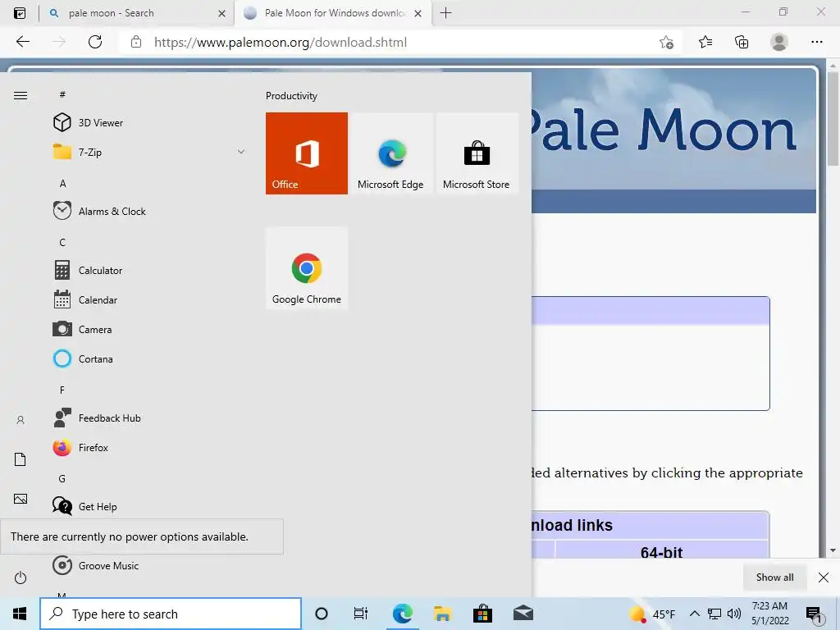The height and width of the screenshot is (630, 840).
Task: Open File Explorer from the taskbar
Action: (442, 614)
